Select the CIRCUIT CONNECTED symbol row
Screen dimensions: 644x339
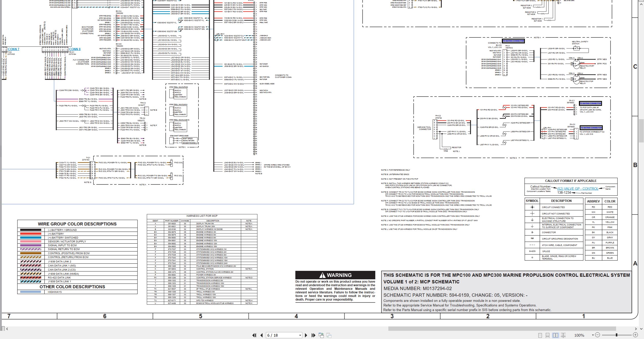(554, 207)
